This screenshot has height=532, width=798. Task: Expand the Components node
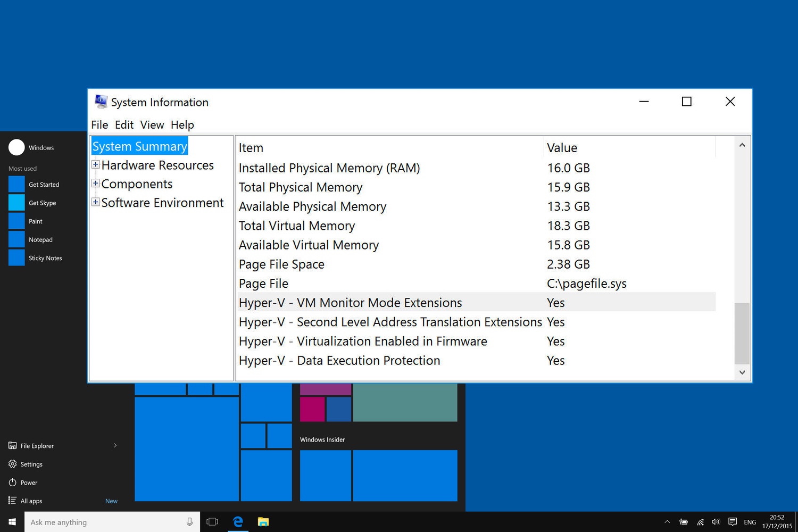[96, 184]
